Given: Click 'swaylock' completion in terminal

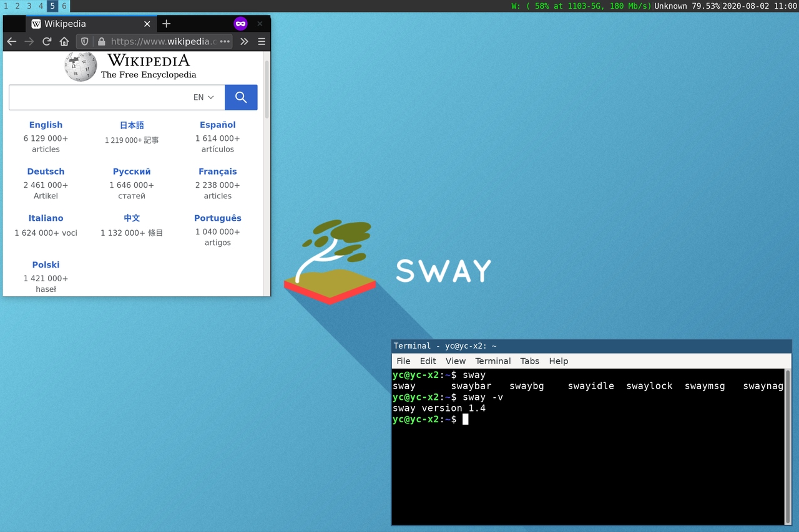Looking at the screenshot, I should 650,386.
